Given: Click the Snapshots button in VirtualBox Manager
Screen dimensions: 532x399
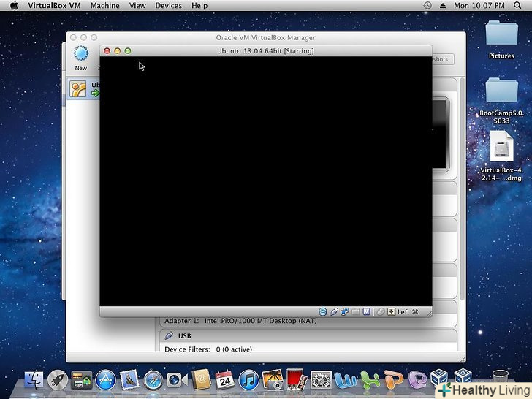Looking at the screenshot, I should [441, 59].
